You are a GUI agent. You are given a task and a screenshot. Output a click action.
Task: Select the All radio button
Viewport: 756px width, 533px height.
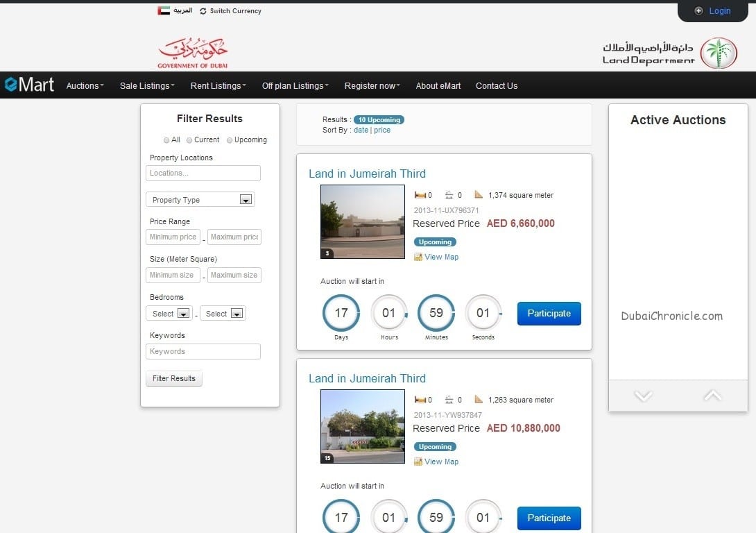pos(166,140)
